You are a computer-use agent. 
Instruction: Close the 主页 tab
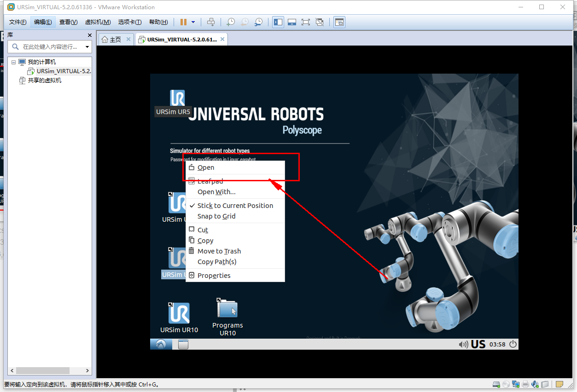coord(128,40)
